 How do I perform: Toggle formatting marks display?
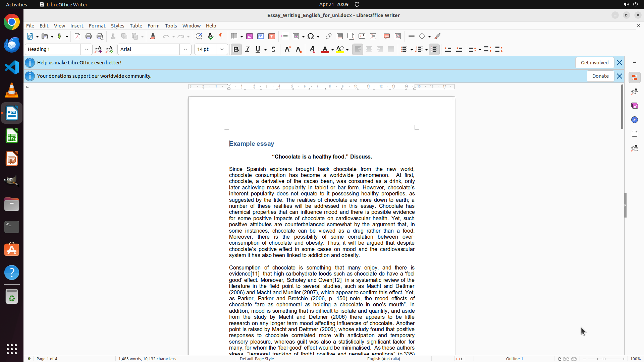pos(221,36)
